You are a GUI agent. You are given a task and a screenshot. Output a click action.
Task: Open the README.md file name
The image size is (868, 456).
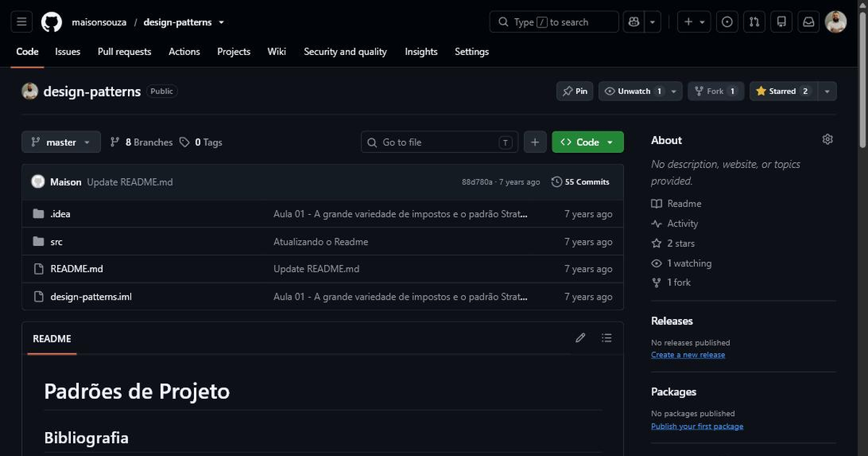(77, 269)
